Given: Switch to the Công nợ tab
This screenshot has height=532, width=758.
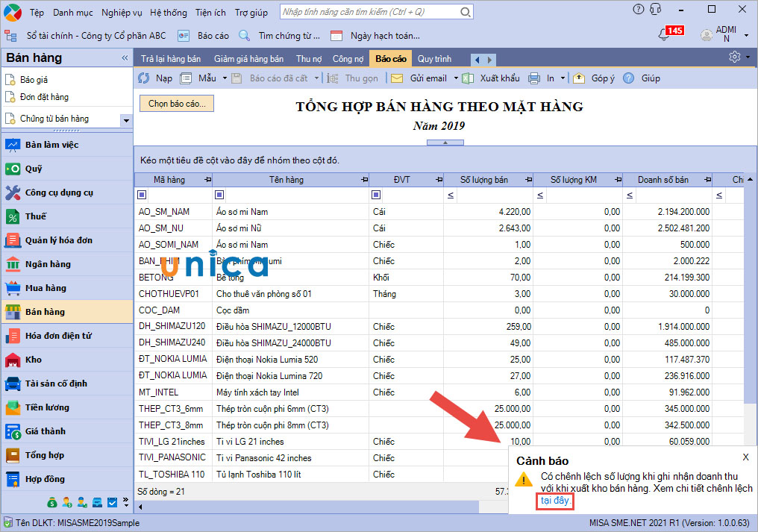Looking at the screenshot, I should coord(348,59).
